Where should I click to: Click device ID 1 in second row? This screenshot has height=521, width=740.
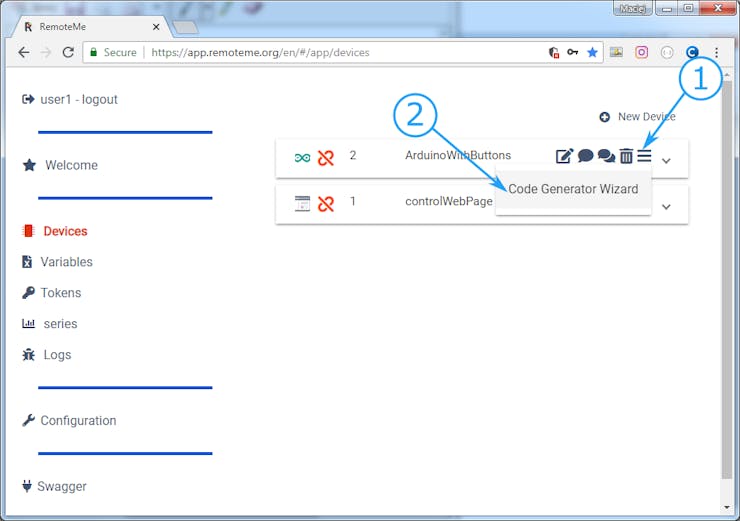click(x=353, y=202)
